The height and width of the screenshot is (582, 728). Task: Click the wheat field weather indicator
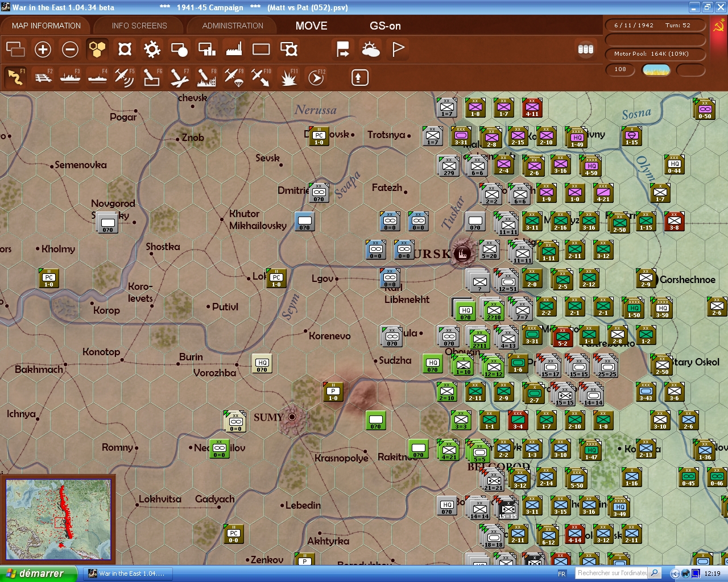(x=656, y=70)
